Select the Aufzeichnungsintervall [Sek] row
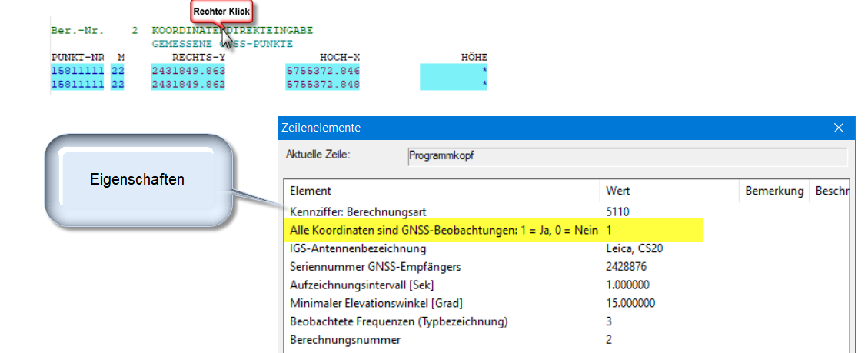This screenshot has width=868, height=353. 357,285
